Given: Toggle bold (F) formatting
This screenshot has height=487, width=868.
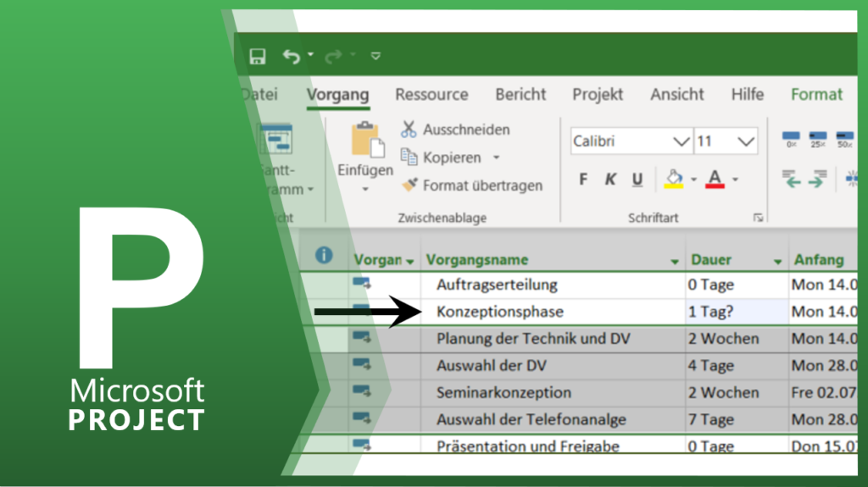Looking at the screenshot, I should (x=583, y=180).
